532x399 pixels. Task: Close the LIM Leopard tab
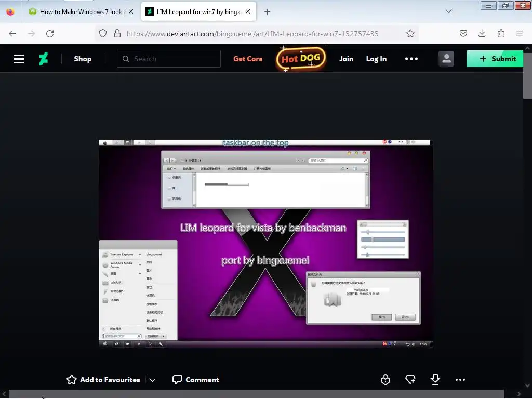[248, 11]
